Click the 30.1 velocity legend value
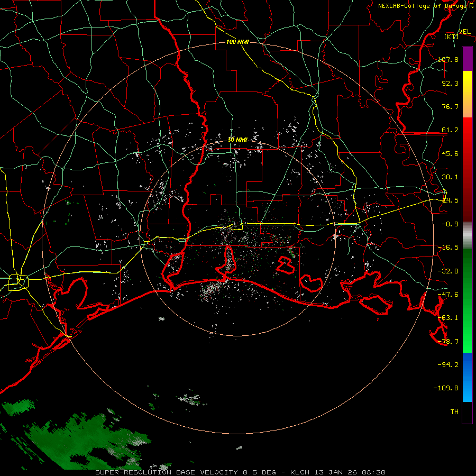476x476 pixels. (450, 177)
